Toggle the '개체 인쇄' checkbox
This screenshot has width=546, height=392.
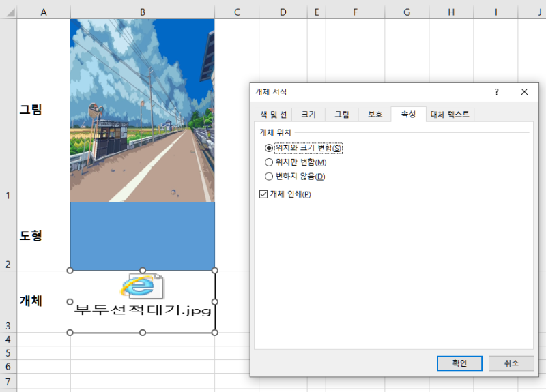[263, 194]
